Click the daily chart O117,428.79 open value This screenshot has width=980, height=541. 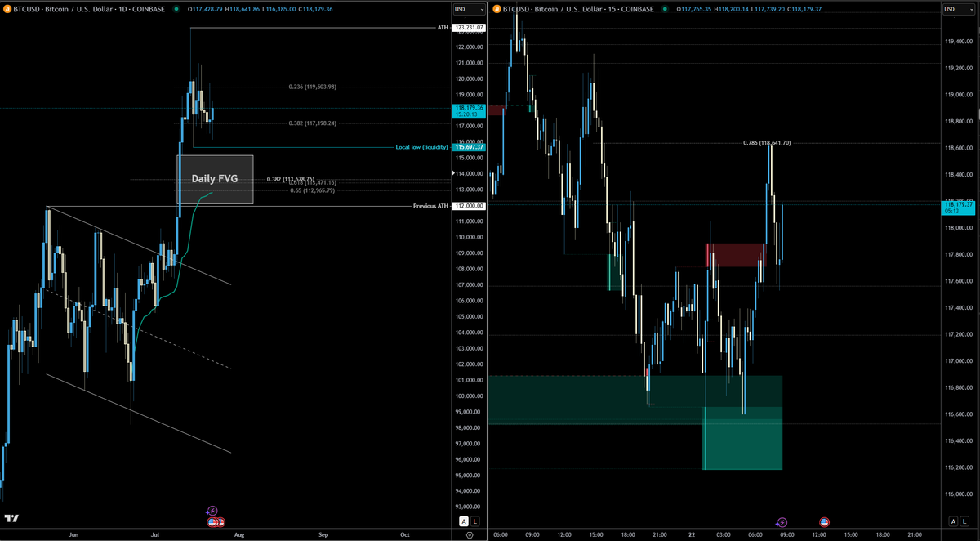tap(207, 9)
